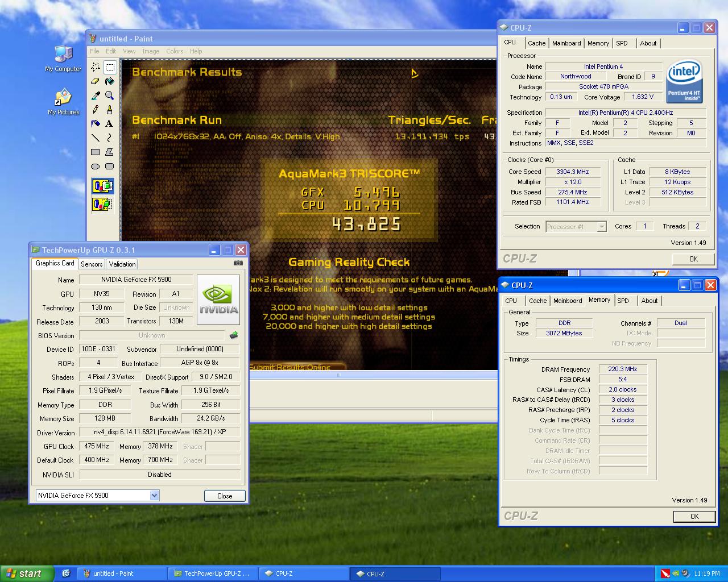This screenshot has width=728, height=582.
Task: Open the File menu in Paint
Action: pos(94,51)
